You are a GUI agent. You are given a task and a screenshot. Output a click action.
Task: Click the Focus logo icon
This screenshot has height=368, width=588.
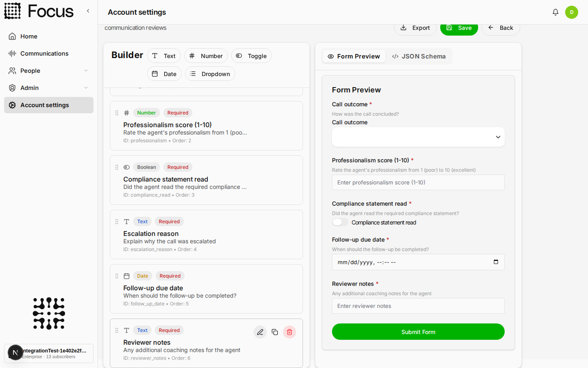[12, 11]
